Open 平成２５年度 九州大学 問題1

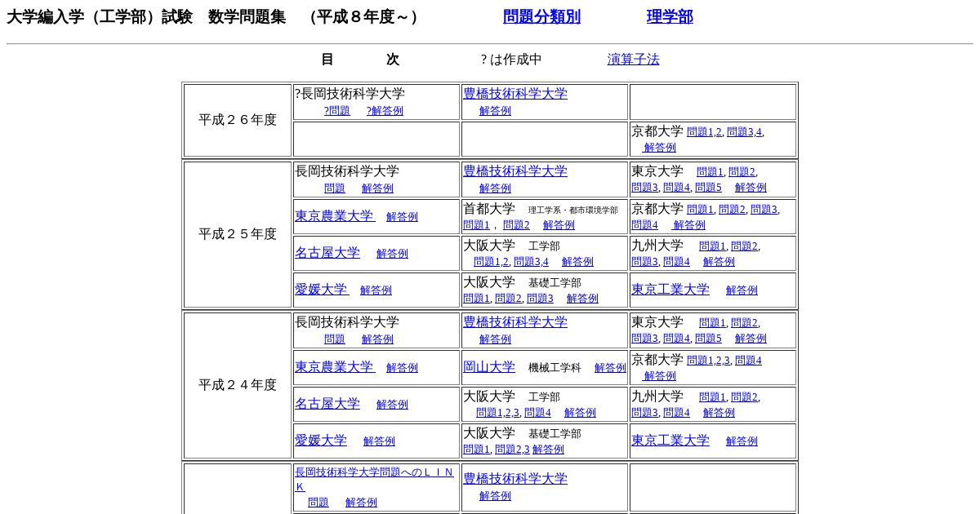712,246
